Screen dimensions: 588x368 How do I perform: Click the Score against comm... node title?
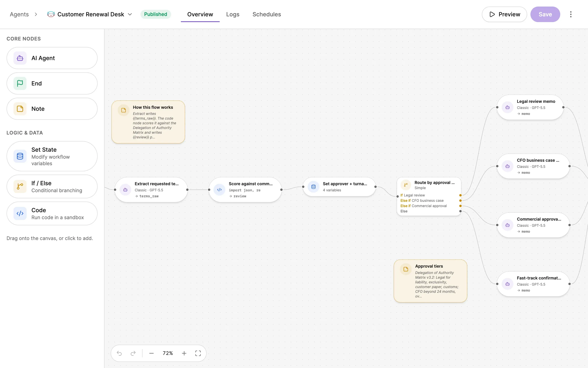(251, 184)
